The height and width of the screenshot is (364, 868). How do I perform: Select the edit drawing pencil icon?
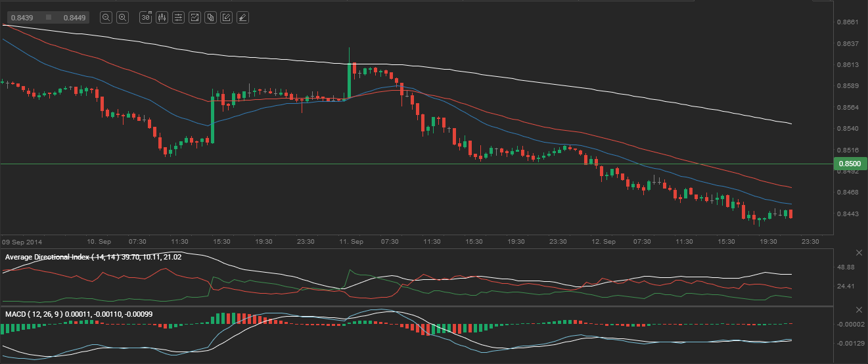[226, 18]
